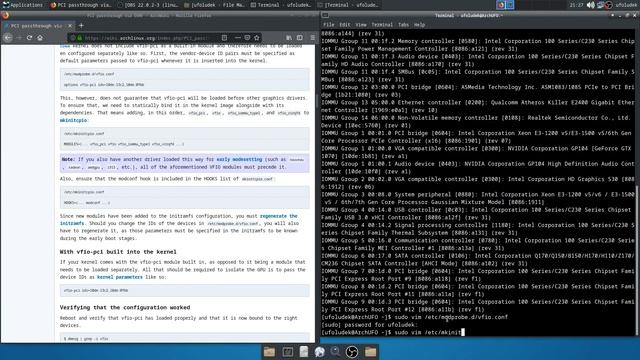Launch web browser globe icon in dock
This screenshot has width=640, height=360.
[x=320, y=351]
